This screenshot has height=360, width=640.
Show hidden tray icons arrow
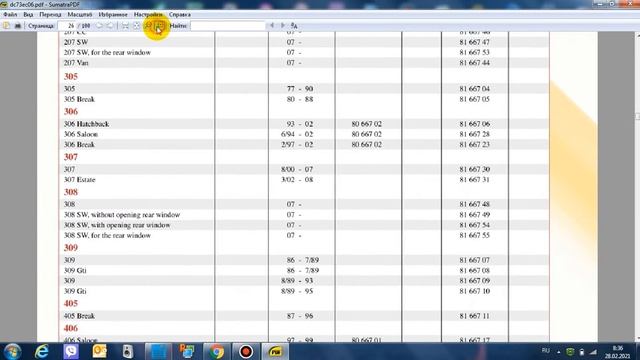(558, 351)
